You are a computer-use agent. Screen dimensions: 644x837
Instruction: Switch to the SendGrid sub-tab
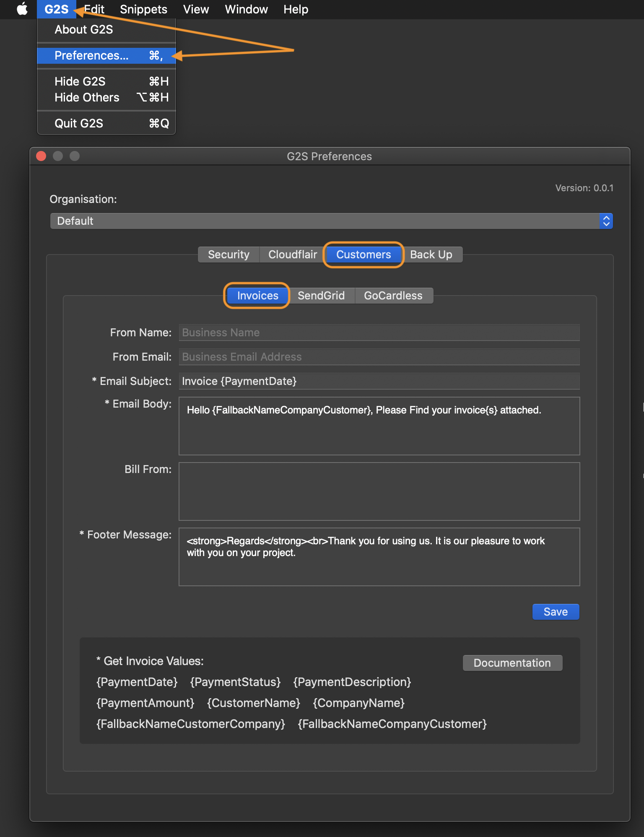(321, 296)
